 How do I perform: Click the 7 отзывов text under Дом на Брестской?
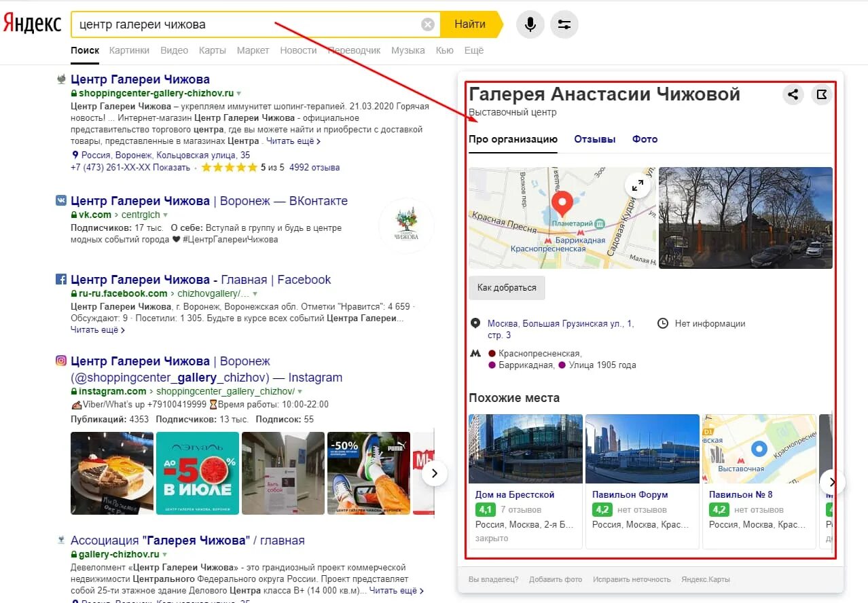(x=521, y=509)
